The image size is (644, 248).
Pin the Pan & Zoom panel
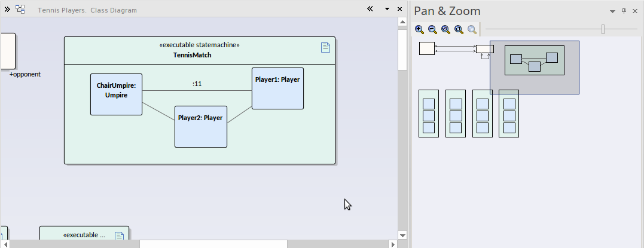pos(624,11)
